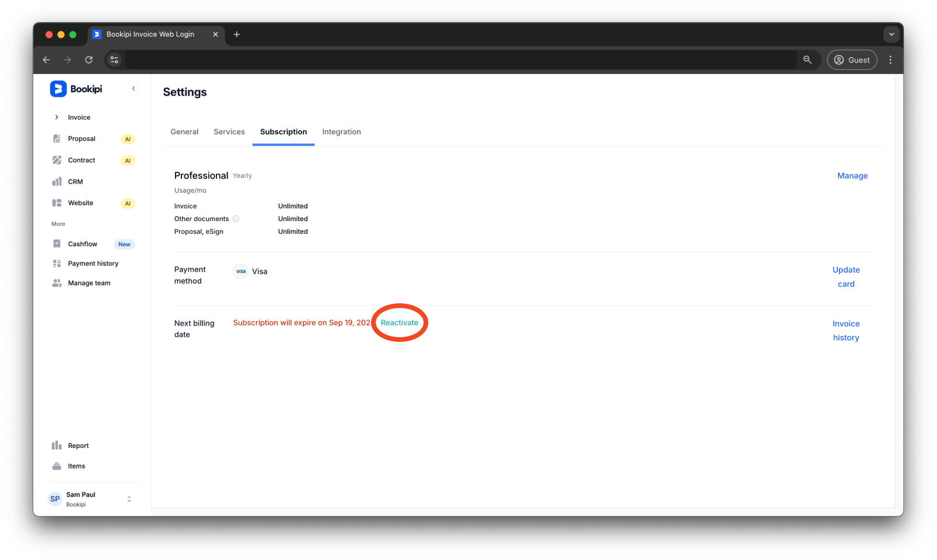
Task: Open Payment history from the sidebar
Action: point(57,263)
